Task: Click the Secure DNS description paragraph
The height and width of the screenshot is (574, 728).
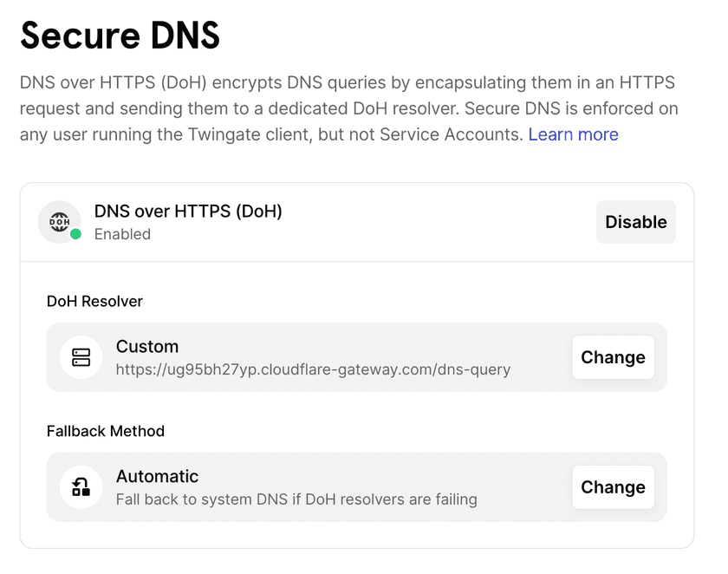Action: click(x=347, y=108)
